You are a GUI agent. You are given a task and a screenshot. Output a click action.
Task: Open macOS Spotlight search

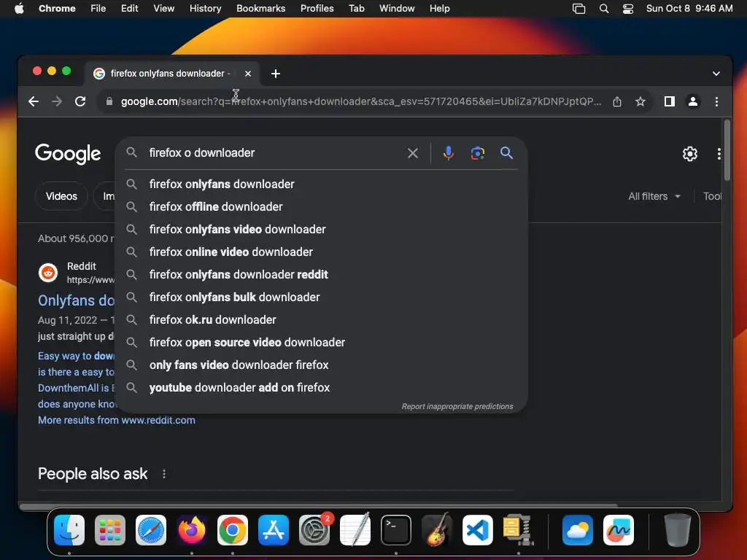tap(604, 9)
